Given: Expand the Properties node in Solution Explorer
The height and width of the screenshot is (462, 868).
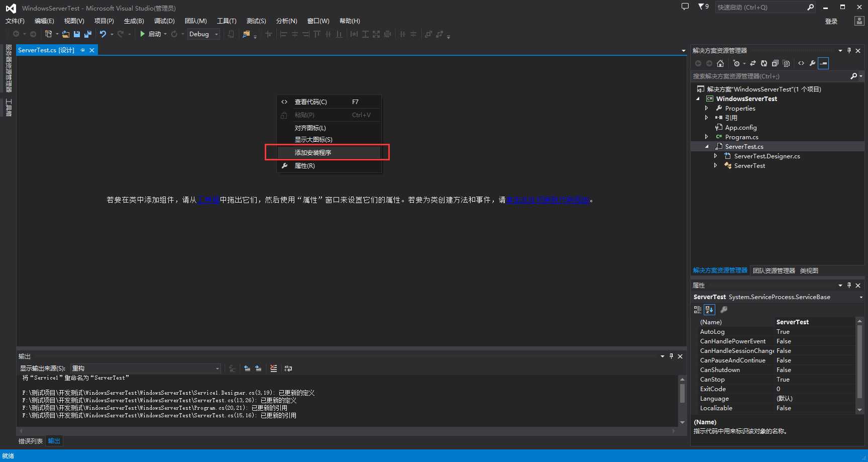Looking at the screenshot, I should point(706,108).
